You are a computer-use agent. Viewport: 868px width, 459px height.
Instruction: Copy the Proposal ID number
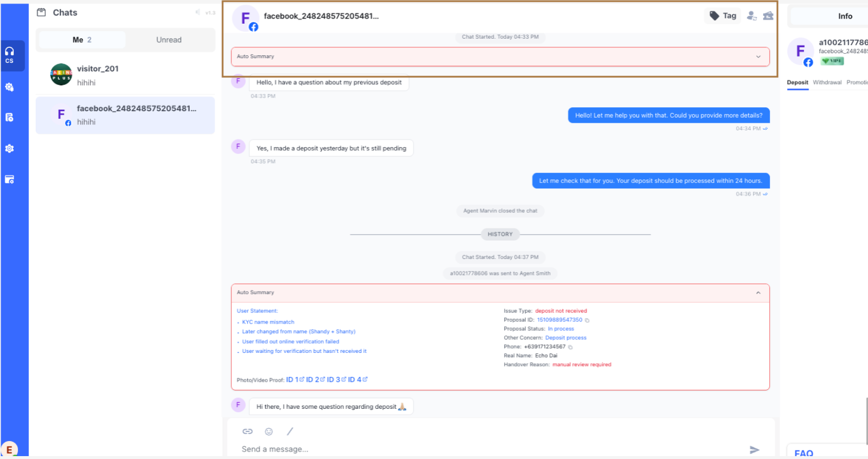[x=587, y=320]
